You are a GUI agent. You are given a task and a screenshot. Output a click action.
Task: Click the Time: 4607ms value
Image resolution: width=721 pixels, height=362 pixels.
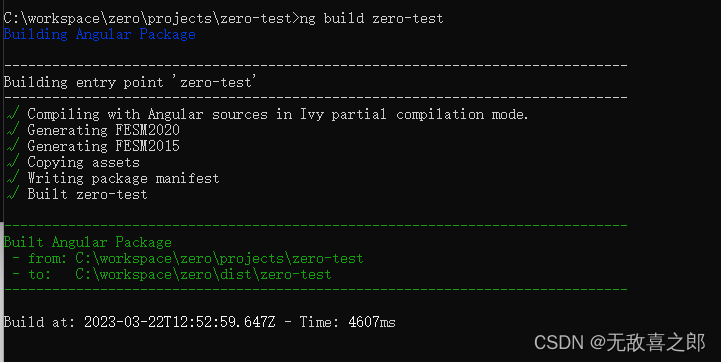(x=347, y=322)
